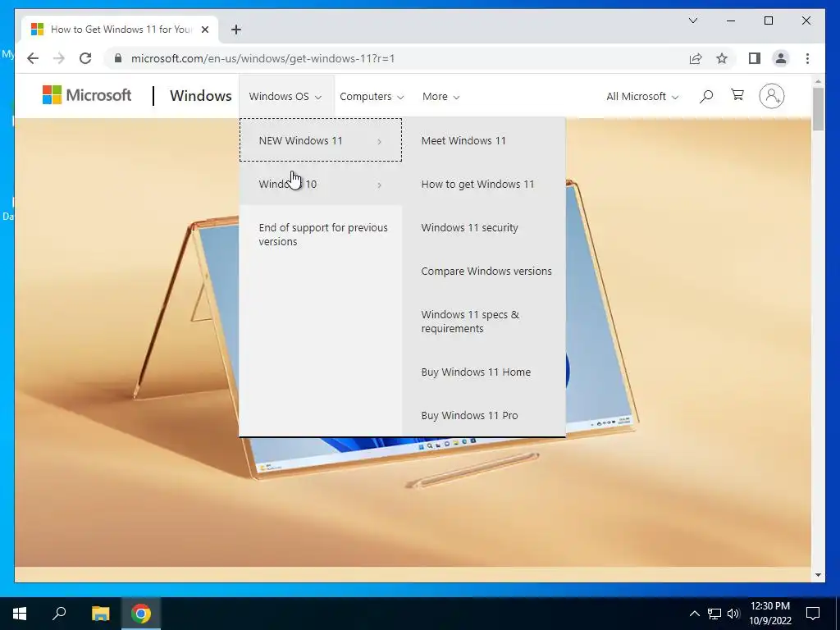Click the forward navigation arrow

pyautogui.click(x=59, y=58)
